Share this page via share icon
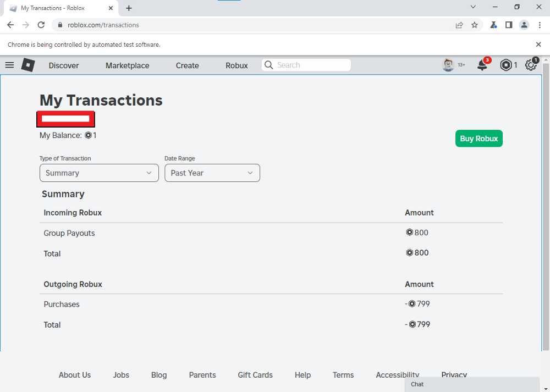Viewport: 550px width, 392px height. [459, 25]
